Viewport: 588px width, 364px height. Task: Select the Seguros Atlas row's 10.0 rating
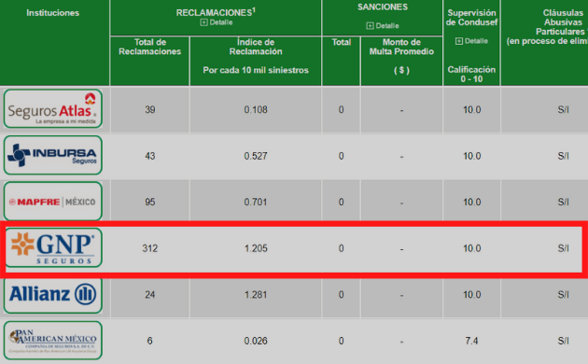pyautogui.click(x=471, y=110)
